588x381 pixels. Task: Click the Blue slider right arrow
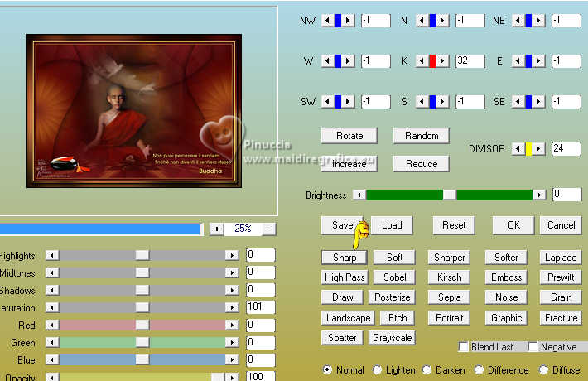click(232, 359)
